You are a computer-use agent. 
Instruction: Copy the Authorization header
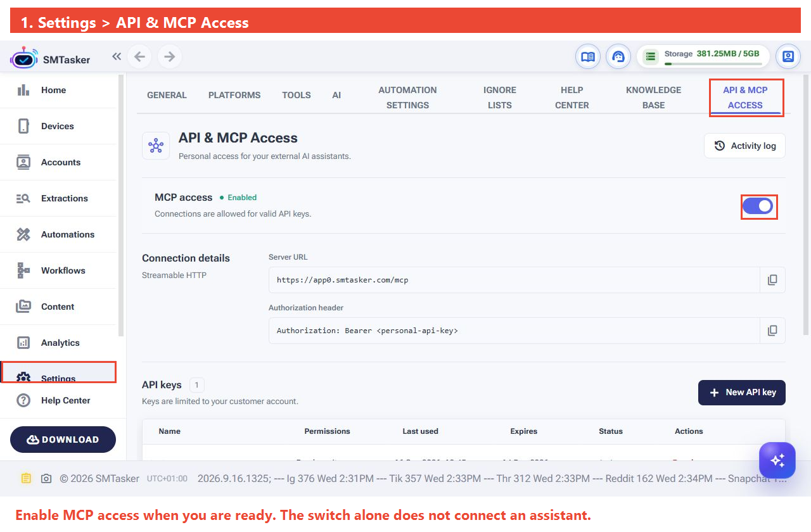pyautogui.click(x=772, y=331)
